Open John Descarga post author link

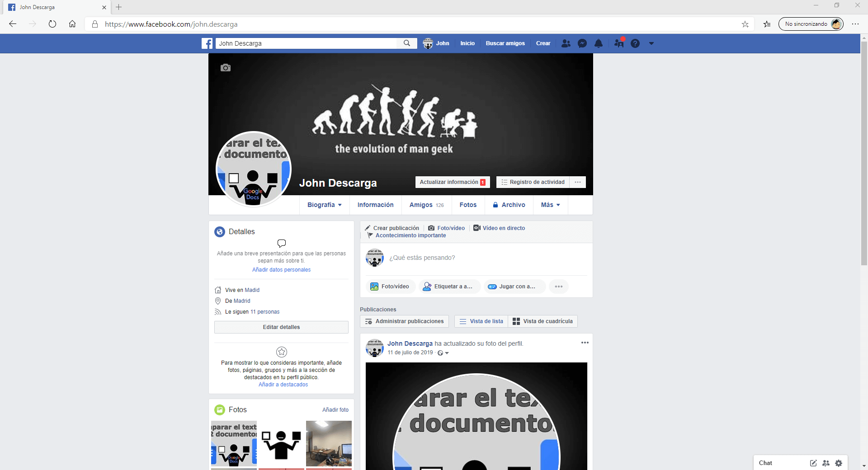click(410, 343)
